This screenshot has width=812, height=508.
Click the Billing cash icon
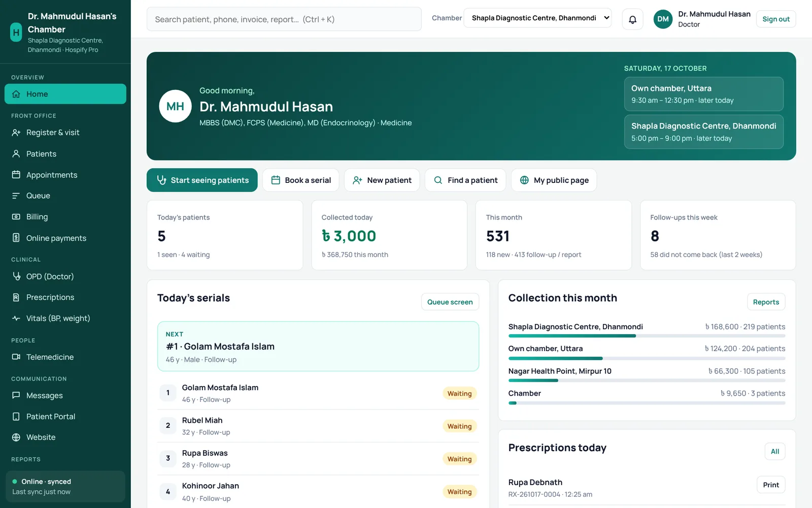point(16,217)
